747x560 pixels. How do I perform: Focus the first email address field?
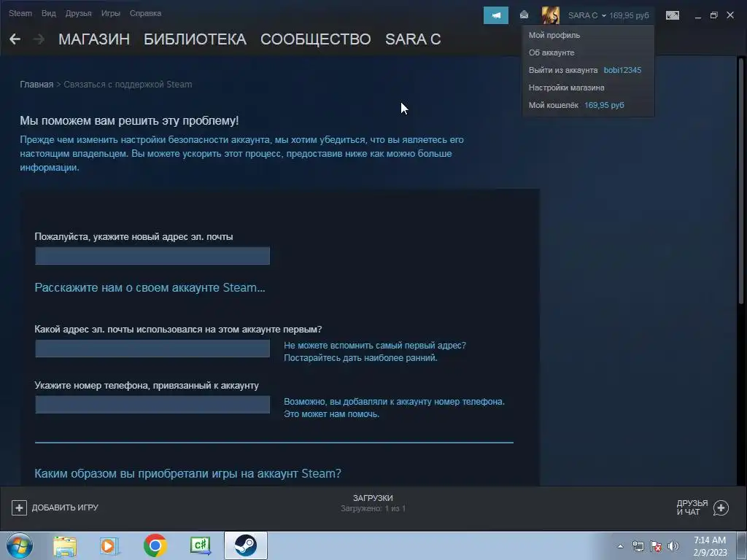coord(152,349)
